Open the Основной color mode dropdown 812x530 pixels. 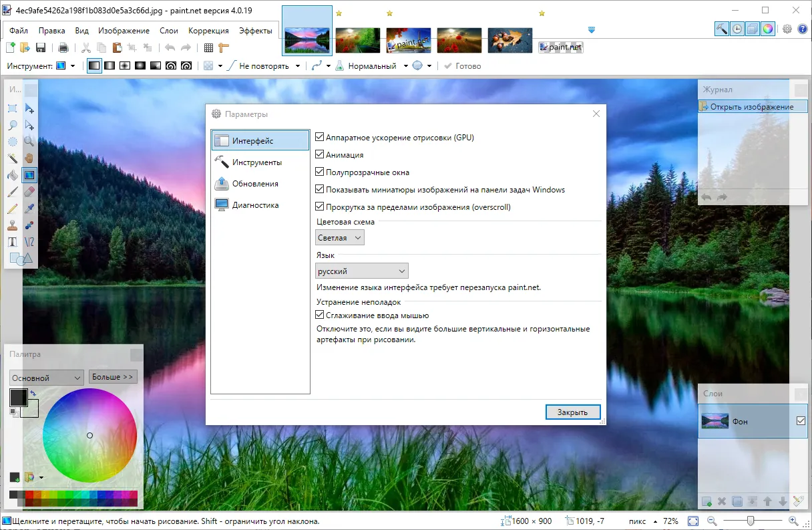[x=46, y=378]
